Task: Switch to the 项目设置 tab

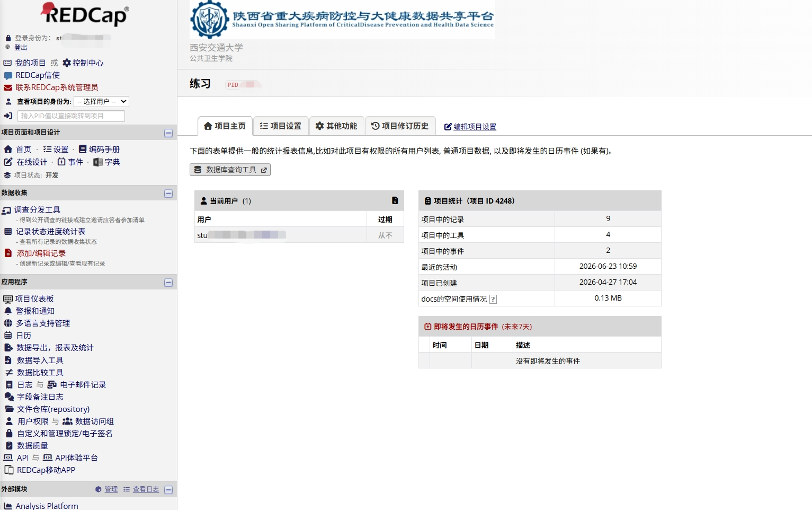Action: point(280,126)
